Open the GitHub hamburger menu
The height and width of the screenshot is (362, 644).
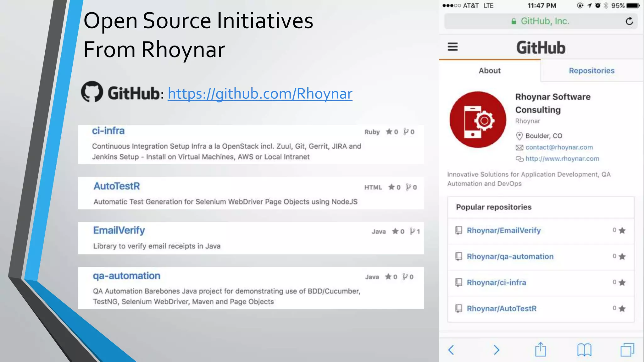click(452, 47)
